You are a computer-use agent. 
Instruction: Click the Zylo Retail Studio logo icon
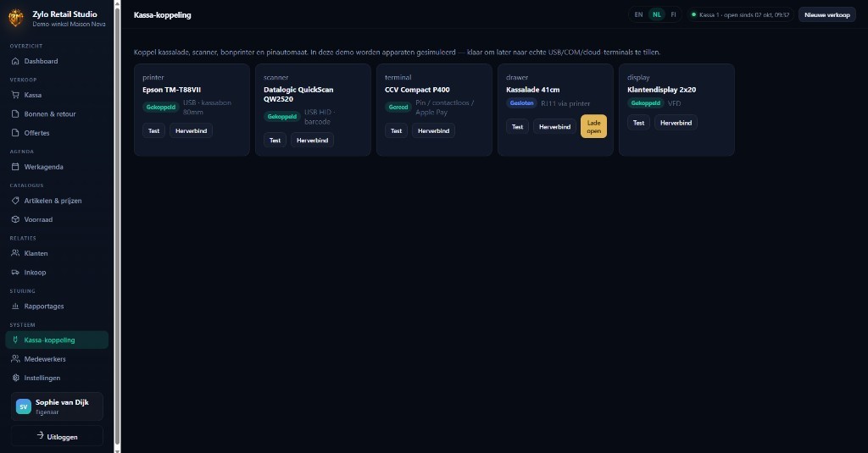pyautogui.click(x=16, y=18)
